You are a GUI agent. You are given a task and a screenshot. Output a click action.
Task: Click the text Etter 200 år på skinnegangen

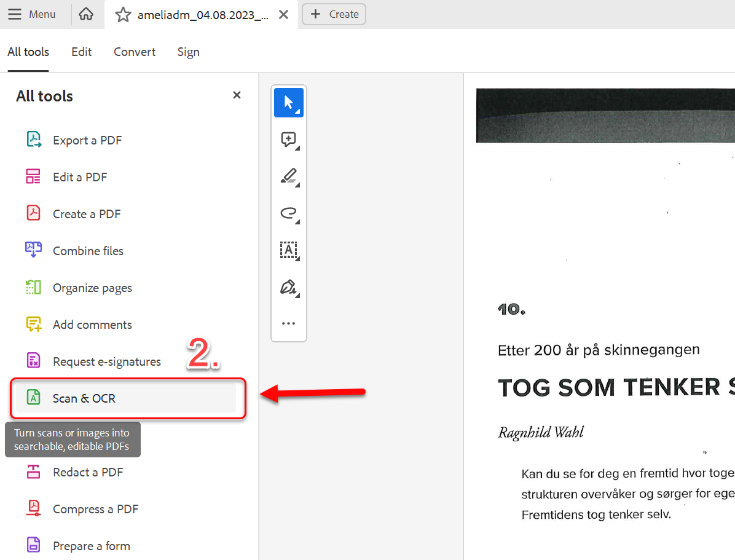599,350
